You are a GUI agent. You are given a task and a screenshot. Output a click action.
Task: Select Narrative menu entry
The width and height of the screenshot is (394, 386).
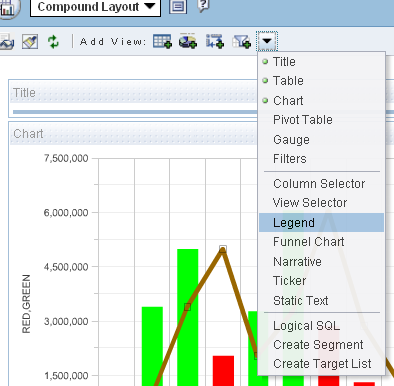(x=321, y=261)
